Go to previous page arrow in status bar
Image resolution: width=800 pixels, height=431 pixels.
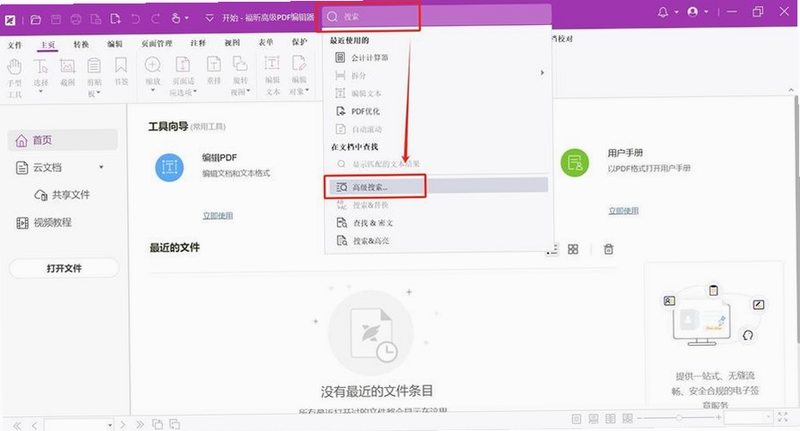pos(34,425)
